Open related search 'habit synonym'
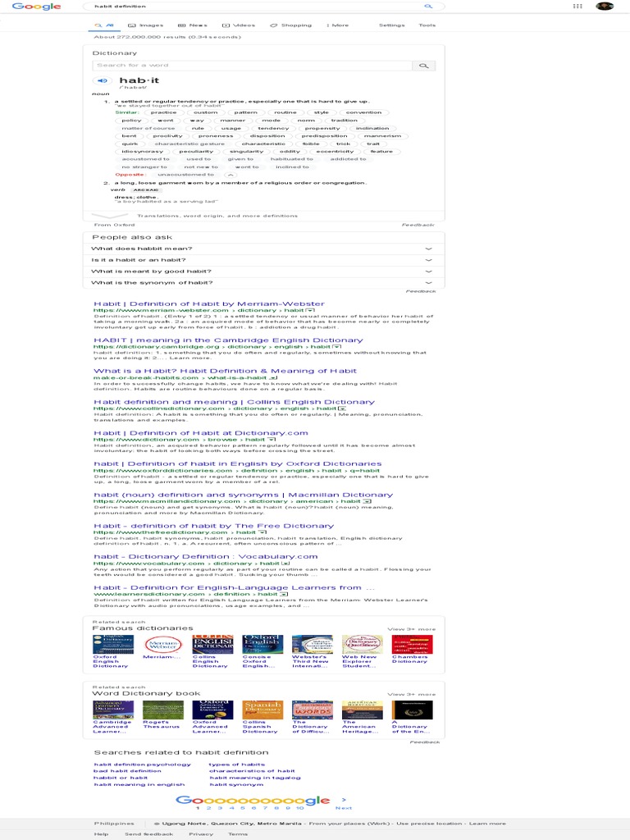630x840 pixels. [236, 784]
